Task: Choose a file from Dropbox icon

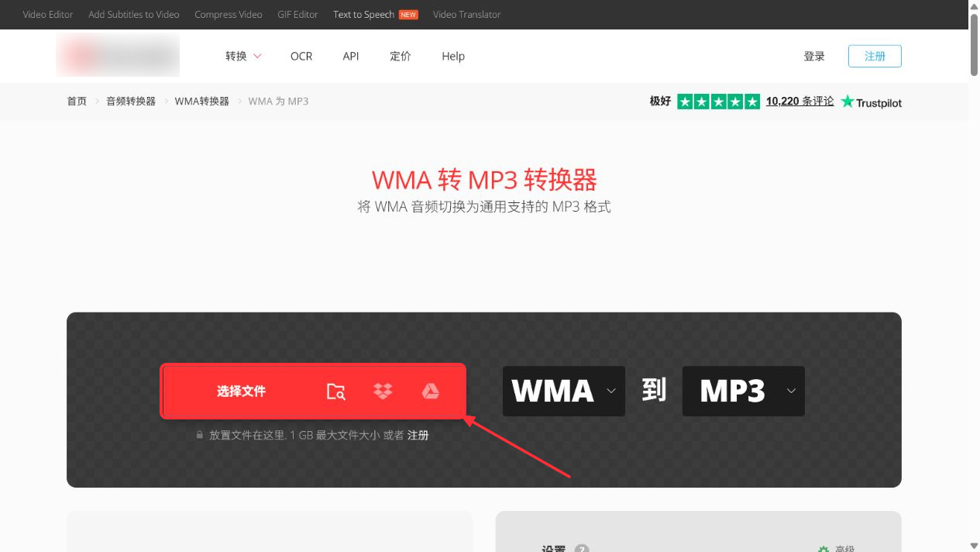Action: tap(383, 392)
